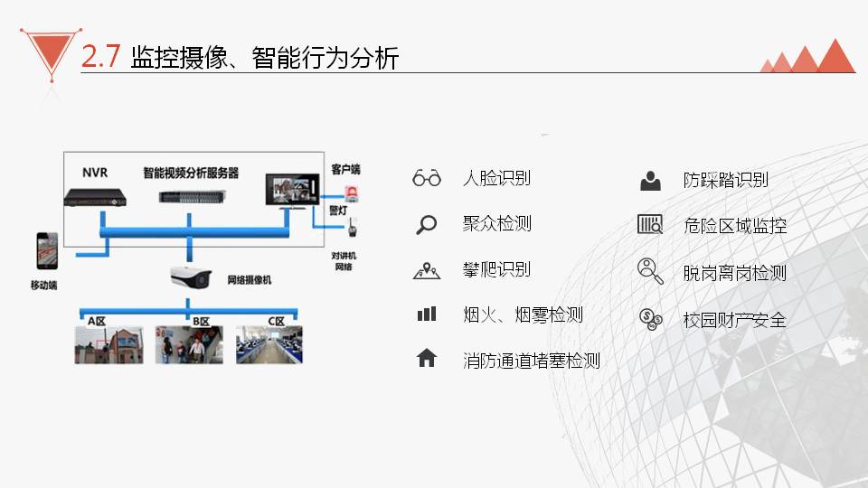Open the B区 surveillance photo

[189, 345]
